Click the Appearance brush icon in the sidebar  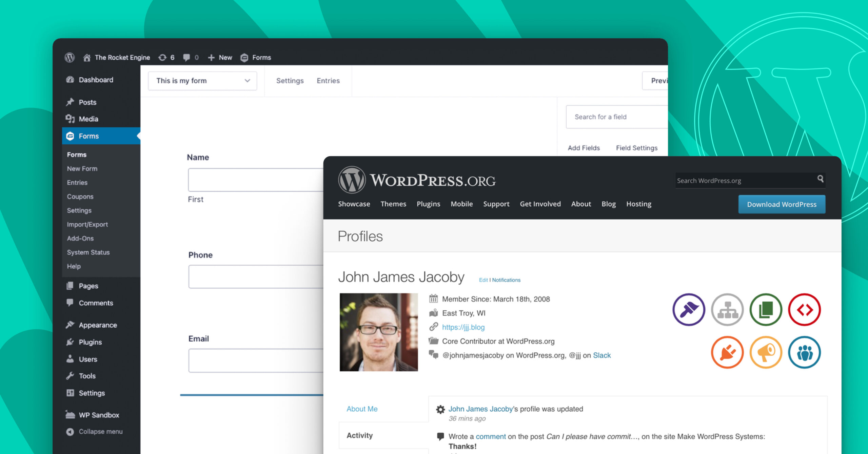tap(70, 325)
